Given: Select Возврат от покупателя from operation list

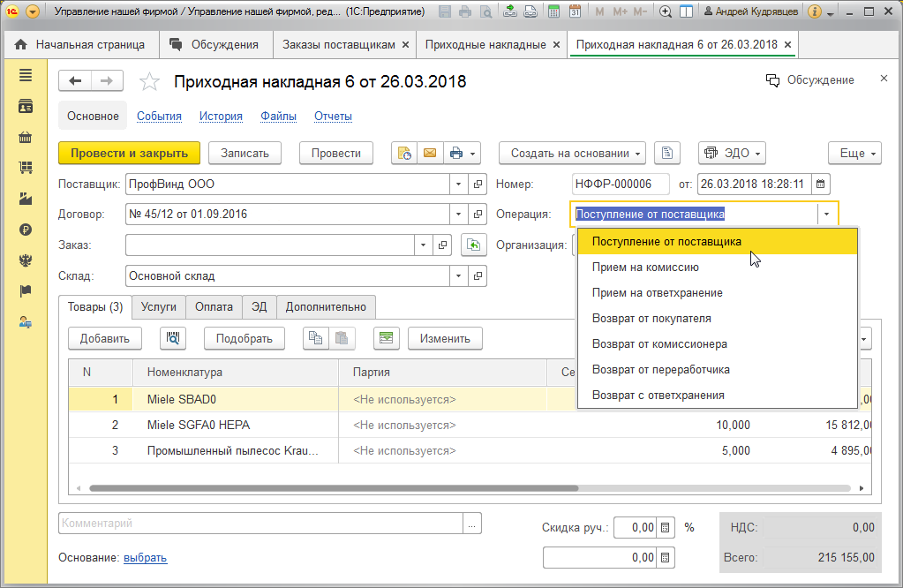Looking at the screenshot, I should coord(651,318).
